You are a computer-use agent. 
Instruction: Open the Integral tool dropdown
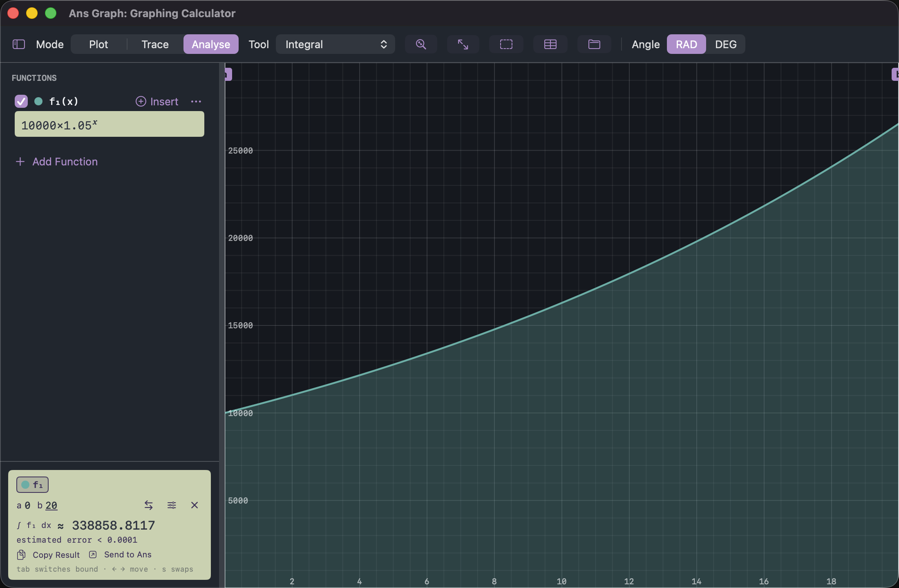point(335,44)
